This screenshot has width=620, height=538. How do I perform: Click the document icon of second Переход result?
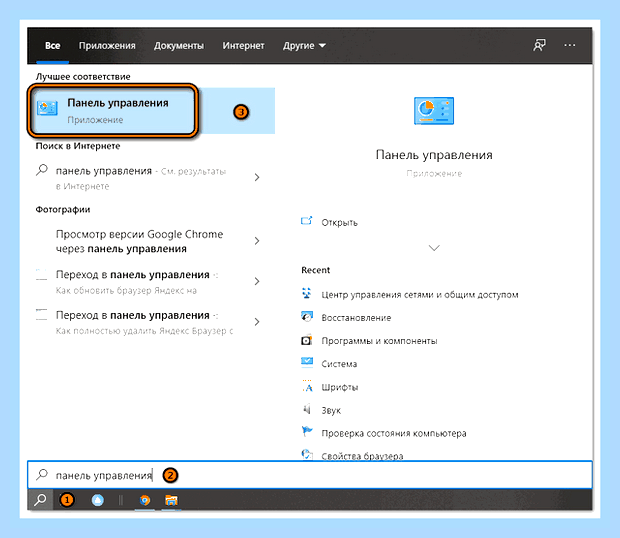(42, 315)
